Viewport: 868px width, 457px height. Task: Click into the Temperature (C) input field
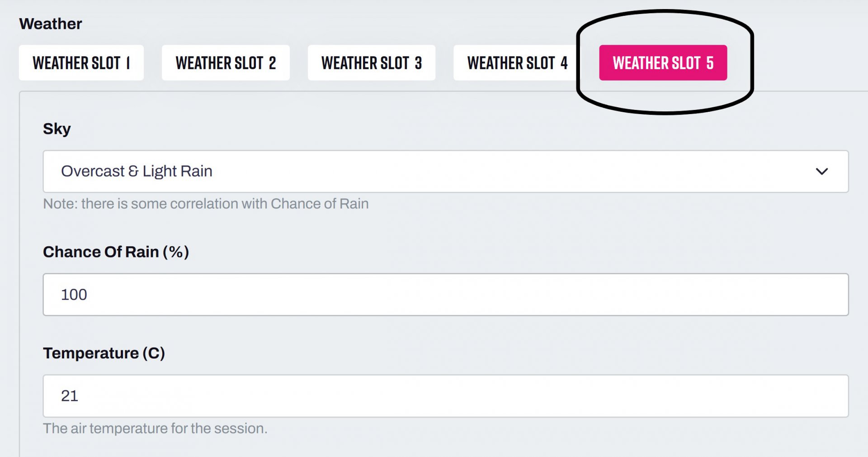tap(445, 396)
